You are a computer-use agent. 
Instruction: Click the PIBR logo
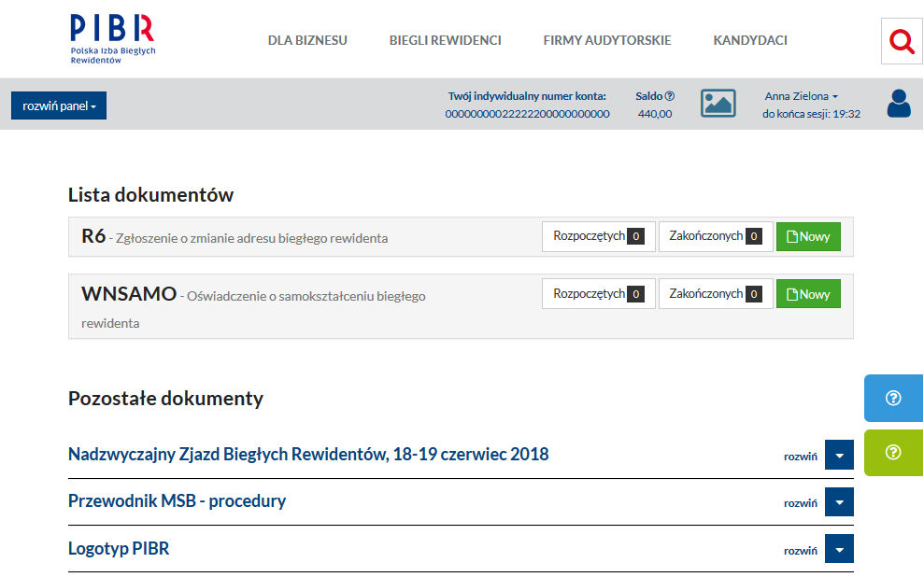[x=112, y=39]
